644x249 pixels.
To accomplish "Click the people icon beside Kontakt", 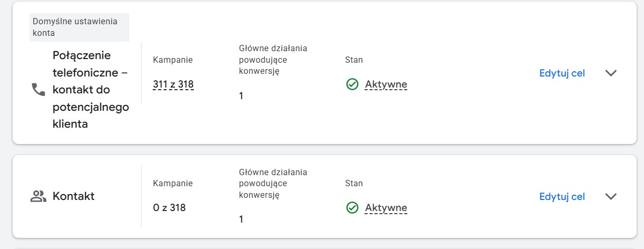I will 39,197.
